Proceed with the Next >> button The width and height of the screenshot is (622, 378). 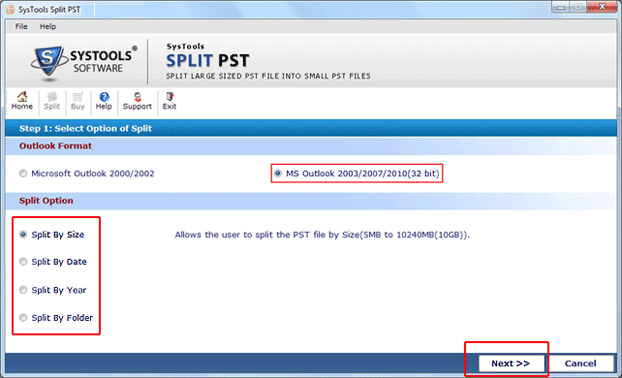[511, 363]
